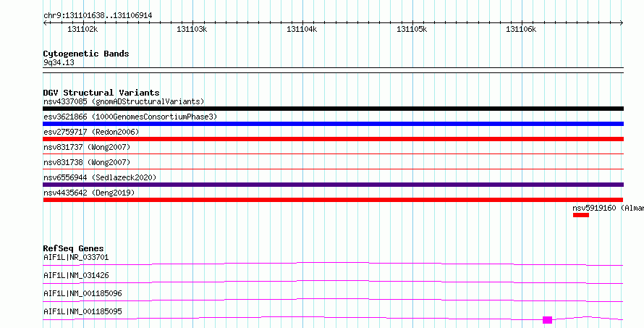Open the nsv831738 (Wong2007) label

87,162
